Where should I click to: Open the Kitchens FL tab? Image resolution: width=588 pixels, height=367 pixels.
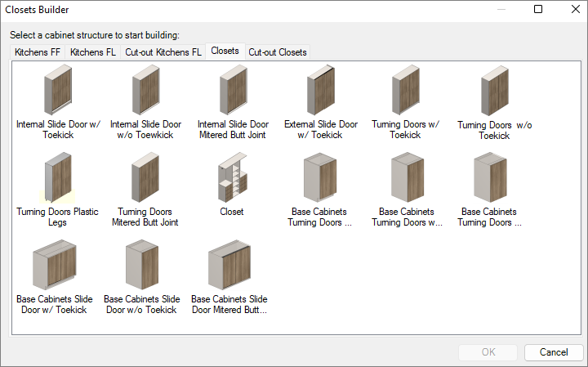(x=92, y=52)
